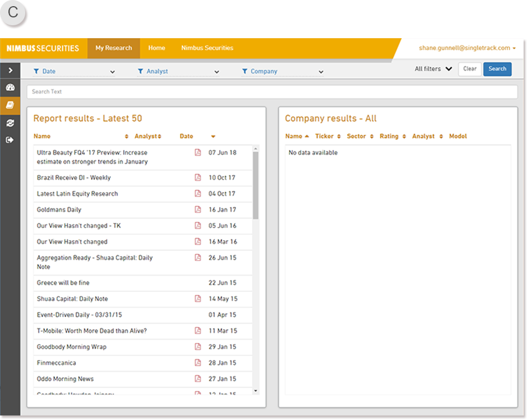
Task: Open PDF icon for Goldmans Daily report
Action: [x=198, y=209]
